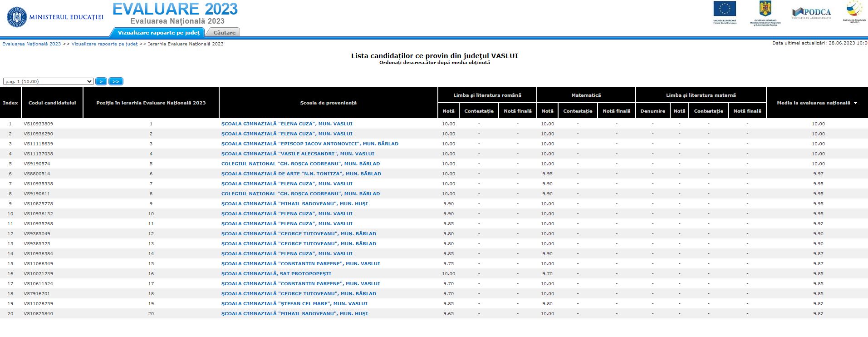This screenshot has height=337, width=868.
Task: Select candidate code VS10071239
Action: click(x=38, y=273)
